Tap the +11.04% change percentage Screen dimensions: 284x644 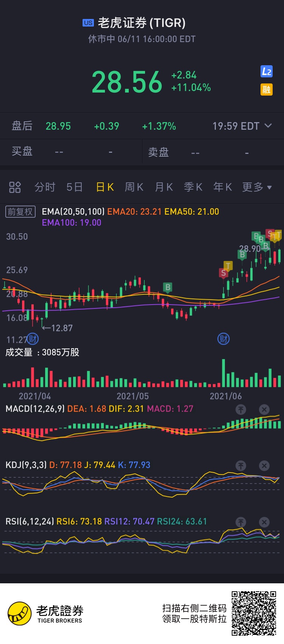pos(191,88)
